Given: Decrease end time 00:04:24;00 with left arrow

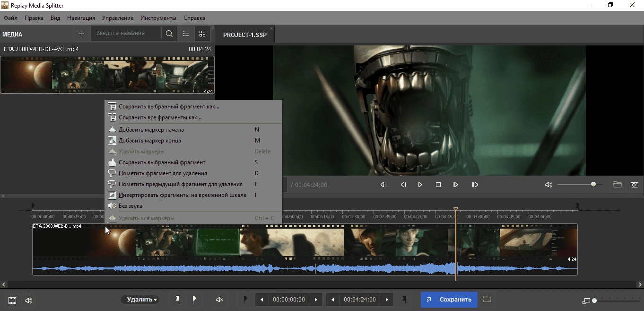Looking at the screenshot, I should coord(333,300).
